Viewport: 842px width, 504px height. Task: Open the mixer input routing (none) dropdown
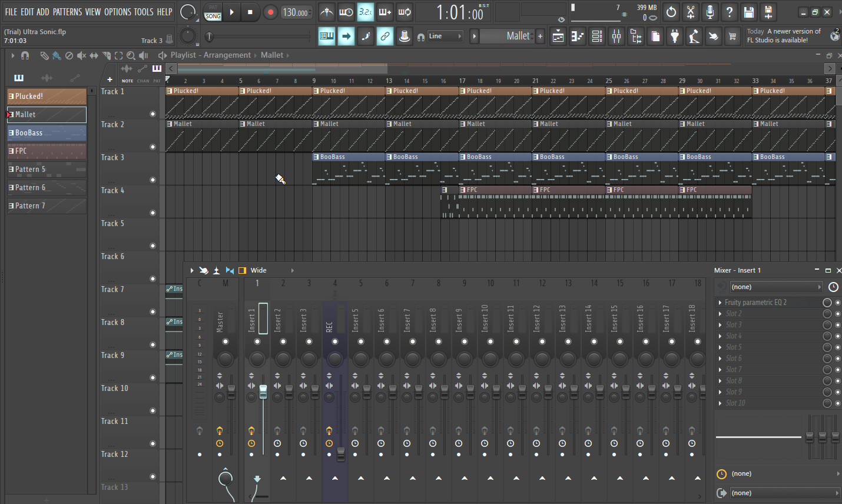775,287
